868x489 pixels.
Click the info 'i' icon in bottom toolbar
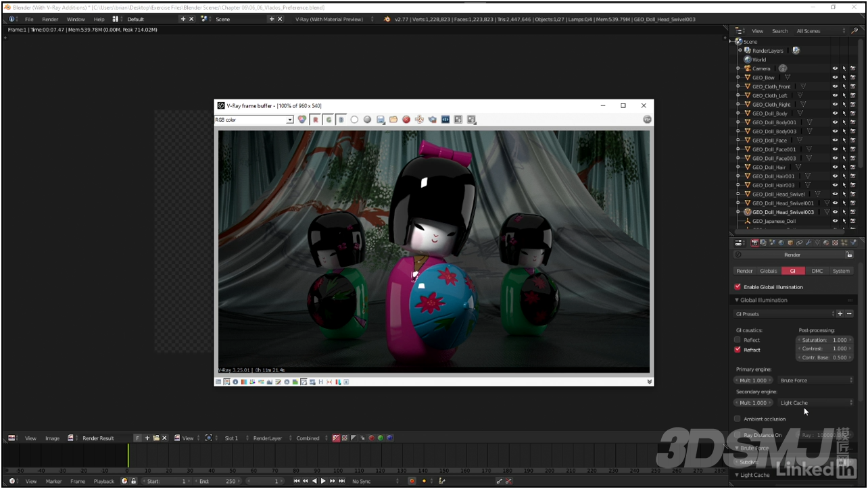tap(235, 382)
